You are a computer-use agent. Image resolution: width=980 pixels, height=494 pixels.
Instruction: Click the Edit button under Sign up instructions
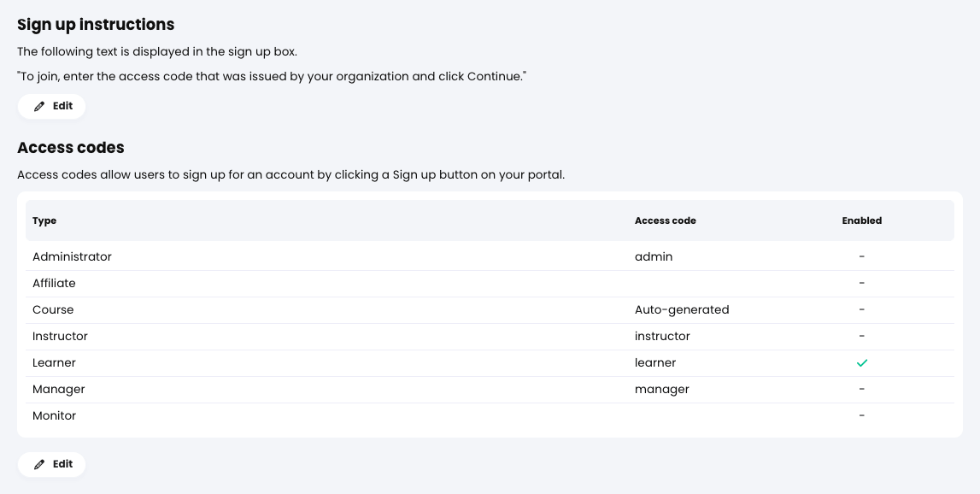pos(51,106)
